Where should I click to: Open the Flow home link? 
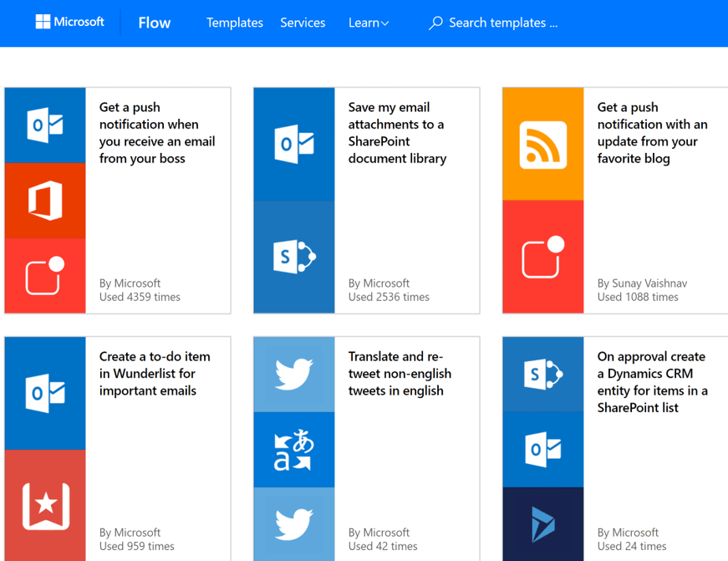coord(154,23)
